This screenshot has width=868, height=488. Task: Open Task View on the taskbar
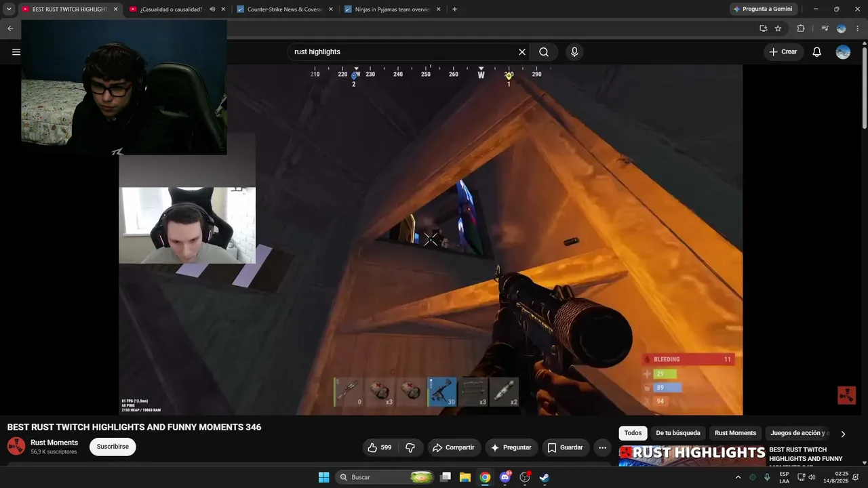[x=446, y=477]
